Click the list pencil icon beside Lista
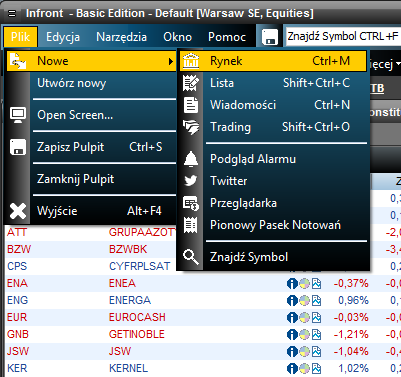The width and height of the screenshot is (401, 377). pyautogui.click(x=191, y=83)
